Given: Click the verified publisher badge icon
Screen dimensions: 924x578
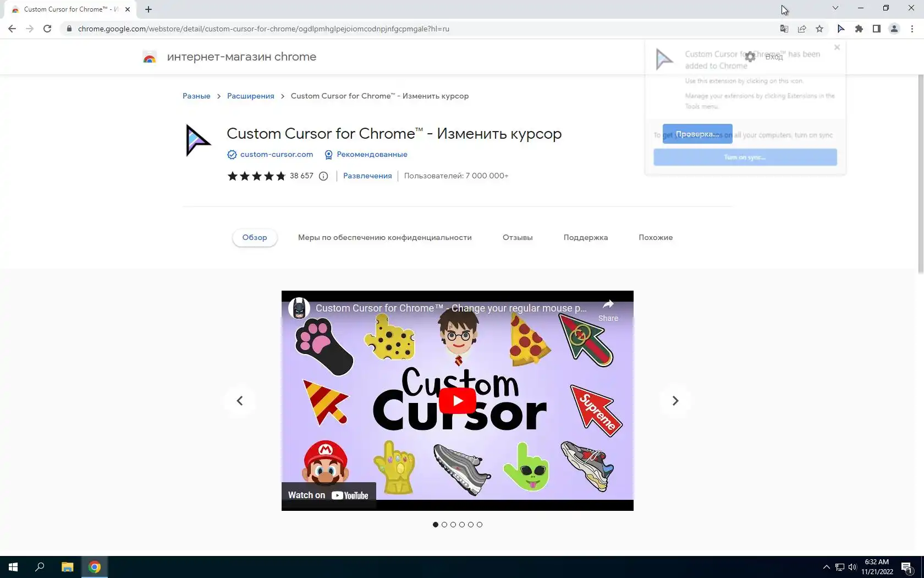Looking at the screenshot, I should coord(232,155).
